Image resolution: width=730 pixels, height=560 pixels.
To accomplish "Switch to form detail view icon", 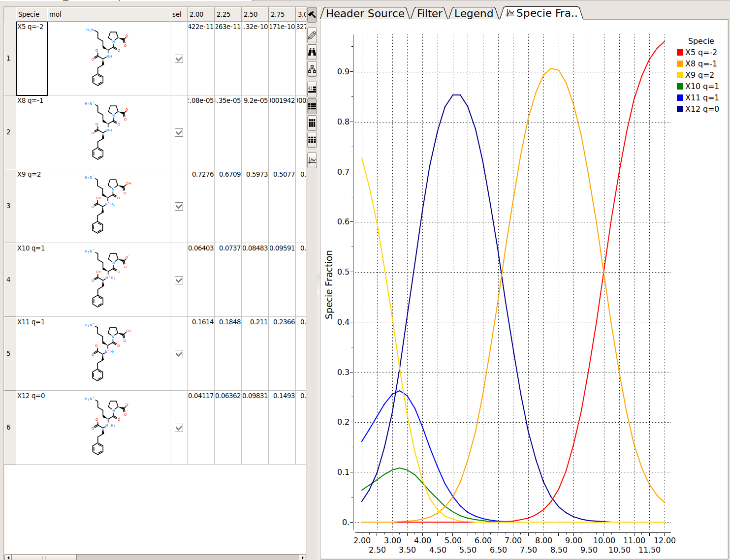I will (312, 90).
